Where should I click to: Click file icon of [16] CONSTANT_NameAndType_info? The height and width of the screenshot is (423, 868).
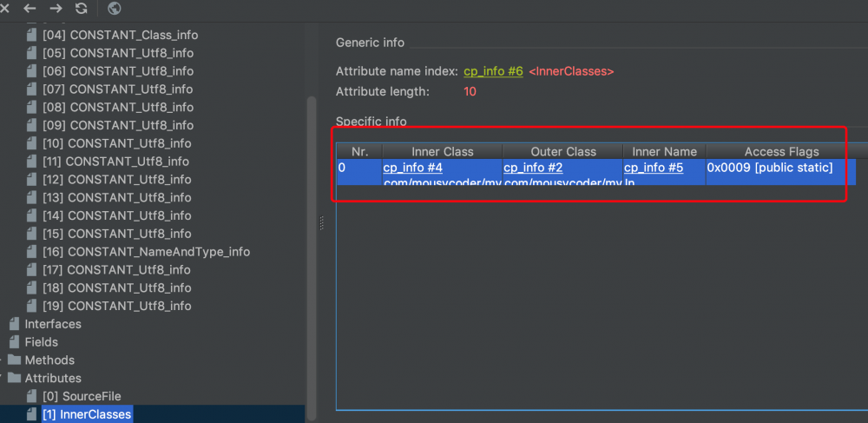33,252
